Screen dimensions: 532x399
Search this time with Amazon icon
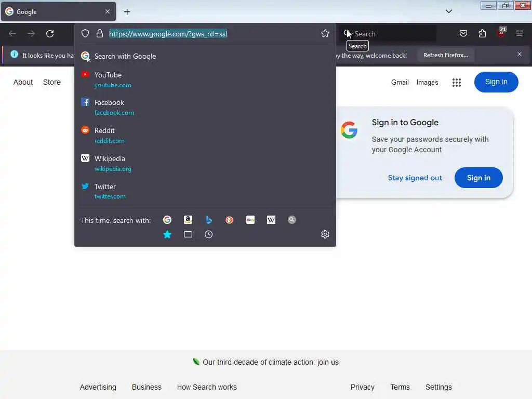188,220
